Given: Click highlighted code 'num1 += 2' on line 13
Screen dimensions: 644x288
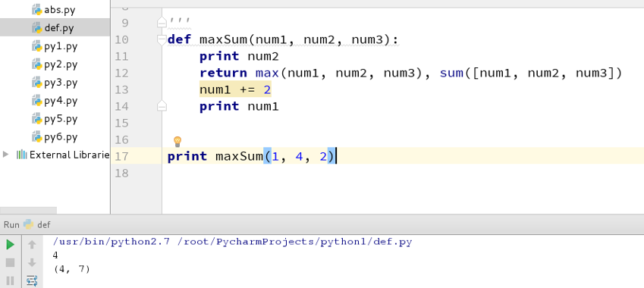Looking at the screenshot, I should pos(235,89).
